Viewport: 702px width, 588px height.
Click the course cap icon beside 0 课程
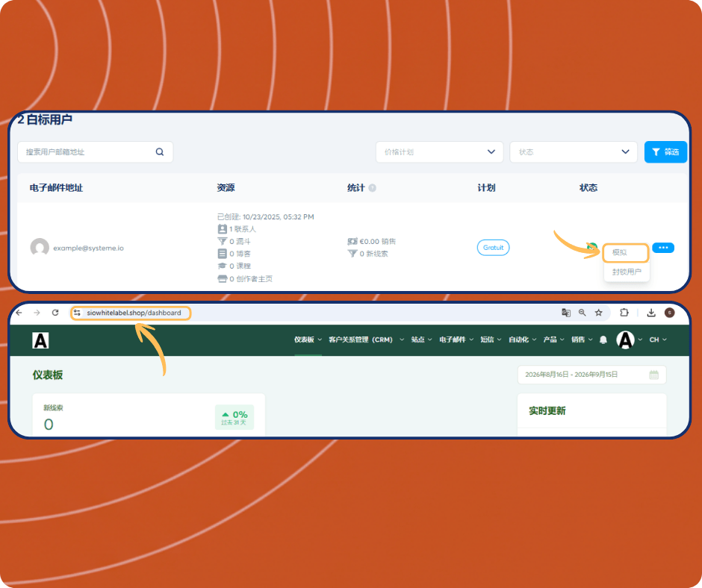click(222, 266)
